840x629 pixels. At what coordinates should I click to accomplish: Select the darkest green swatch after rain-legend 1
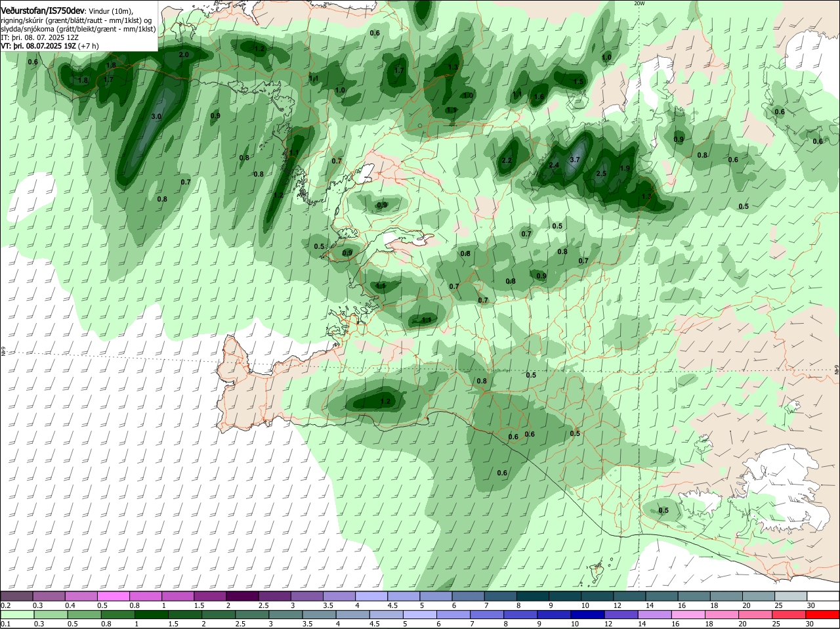[x=150, y=615]
